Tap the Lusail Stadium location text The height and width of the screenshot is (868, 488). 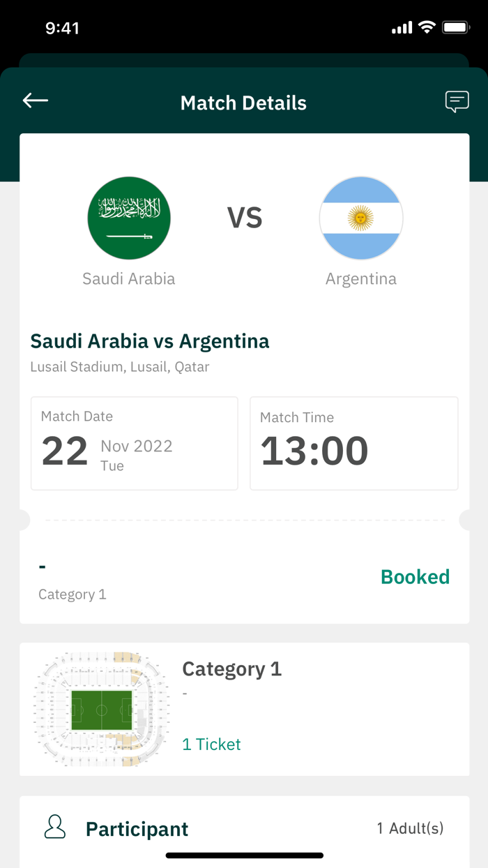coord(120,366)
